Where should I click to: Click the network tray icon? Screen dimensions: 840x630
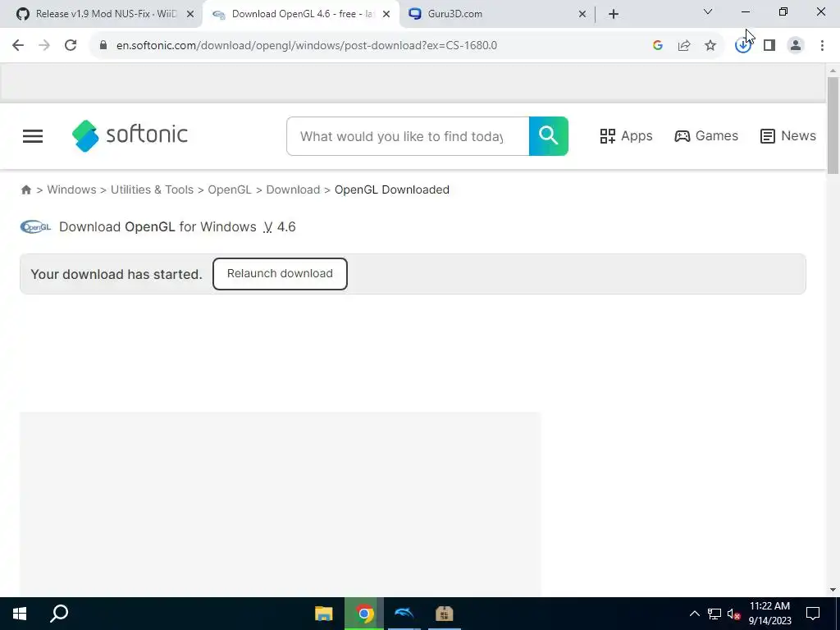(714, 614)
